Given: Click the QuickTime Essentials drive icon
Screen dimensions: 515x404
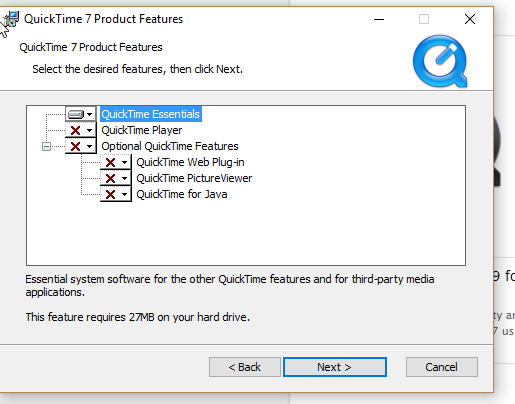Looking at the screenshot, I should (76, 114).
